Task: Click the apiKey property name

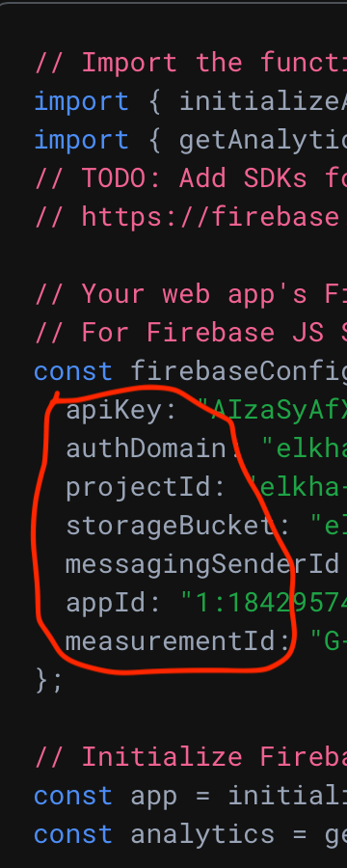Action: coord(114,411)
